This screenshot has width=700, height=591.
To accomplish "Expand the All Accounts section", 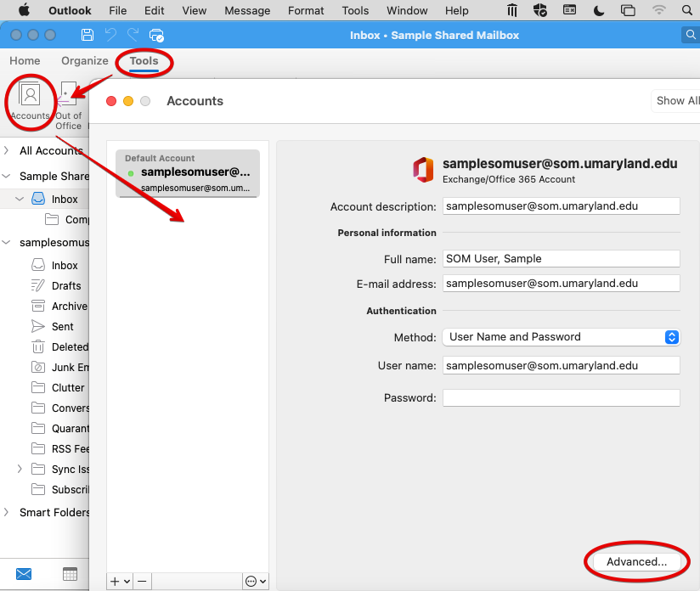I will click(x=8, y=151).
